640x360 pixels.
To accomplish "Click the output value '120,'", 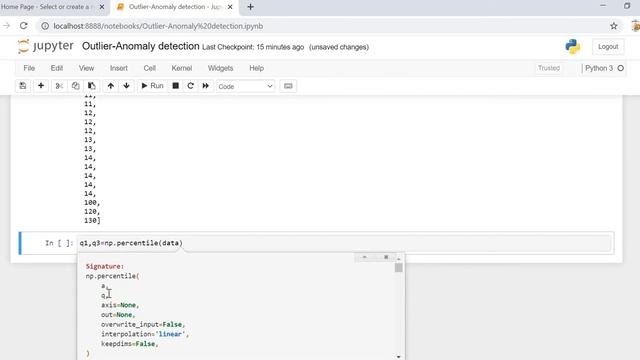I will 92,212.
